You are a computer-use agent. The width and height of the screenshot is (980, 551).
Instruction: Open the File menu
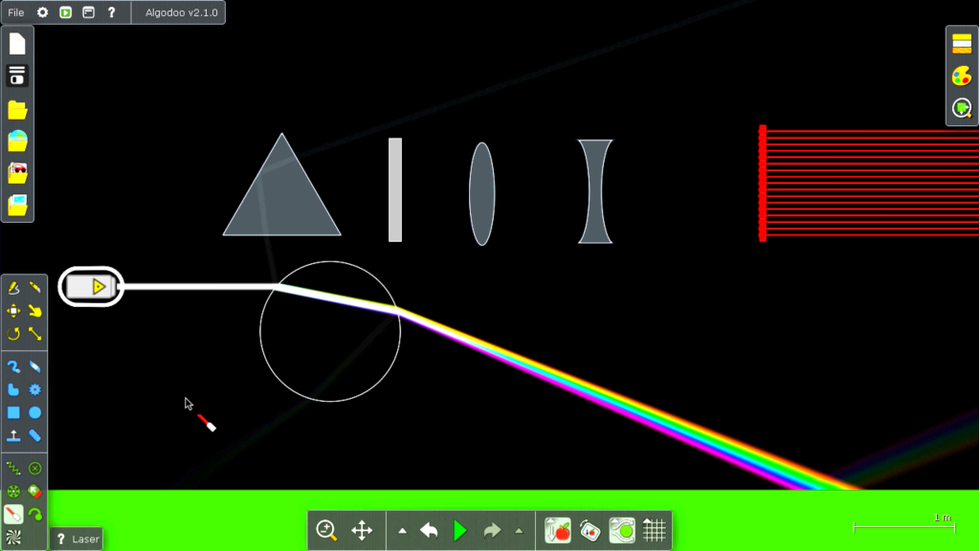[13, 11]
